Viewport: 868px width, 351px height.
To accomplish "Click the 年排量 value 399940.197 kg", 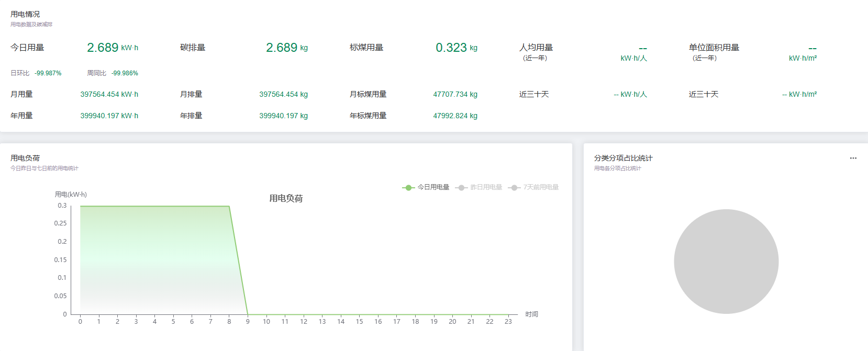I will pyautogui.click(x=284, y=116).
